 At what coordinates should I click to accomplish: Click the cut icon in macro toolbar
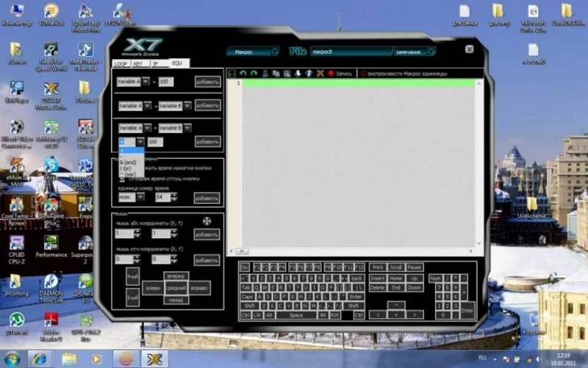[x=265, y=74]
